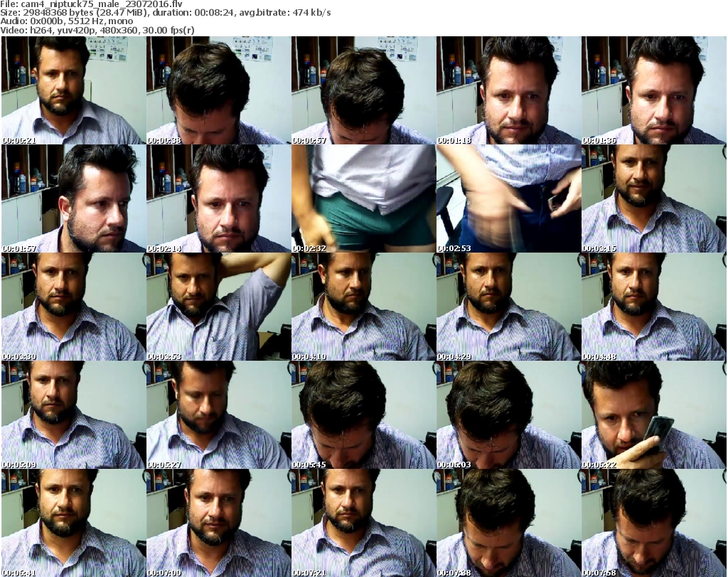
Task: Open the thumbnail stamped 00:02:53
Action: (508, 198)
